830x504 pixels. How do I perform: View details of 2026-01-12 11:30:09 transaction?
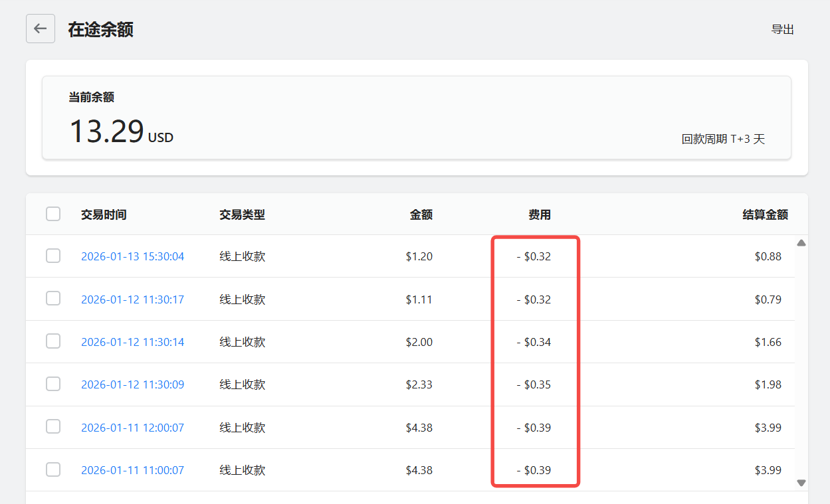coord(132,384)
